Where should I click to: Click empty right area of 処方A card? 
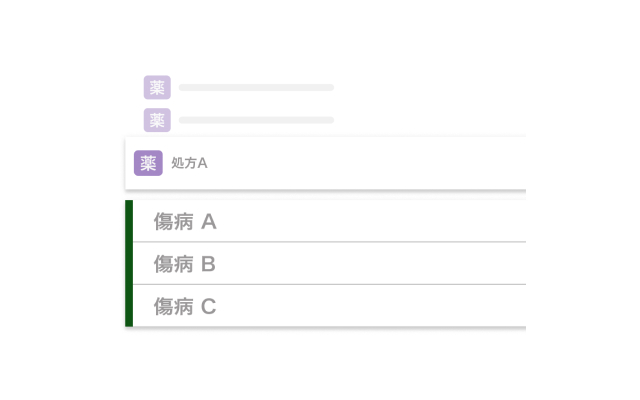[400, 163]
